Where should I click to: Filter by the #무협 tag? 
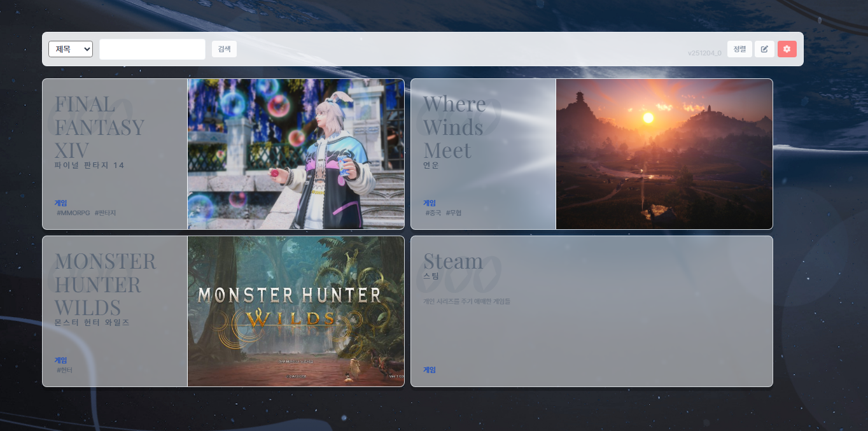(454, 213)
